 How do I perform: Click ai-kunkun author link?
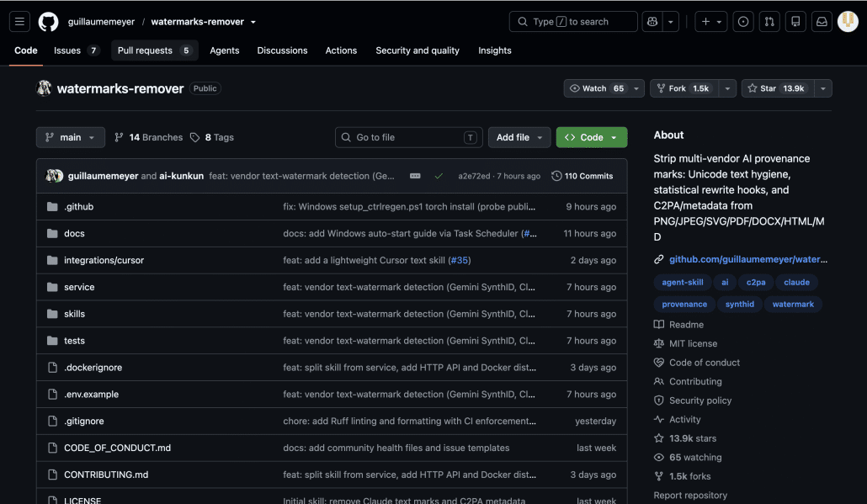181,176
